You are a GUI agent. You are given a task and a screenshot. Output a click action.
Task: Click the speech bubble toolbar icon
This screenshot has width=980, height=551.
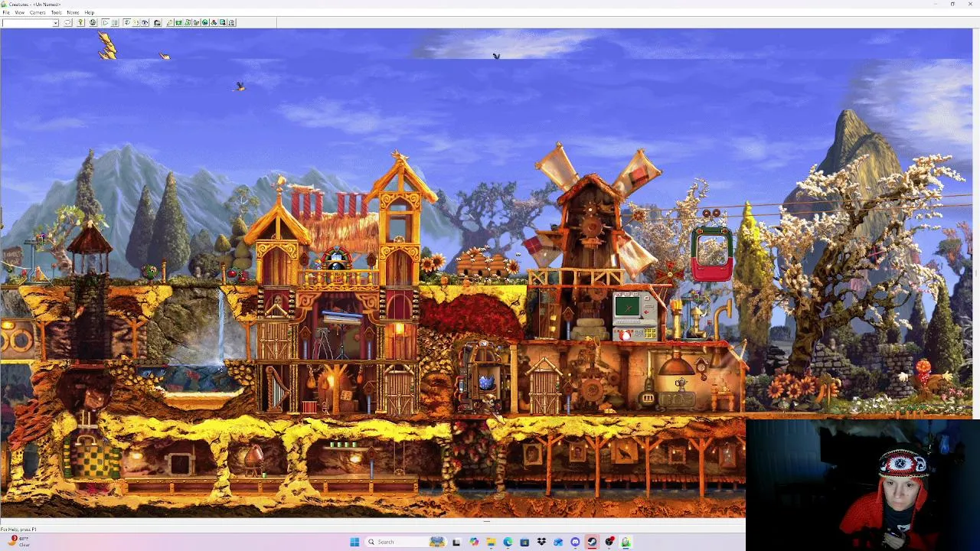click(x=68, y=23)
